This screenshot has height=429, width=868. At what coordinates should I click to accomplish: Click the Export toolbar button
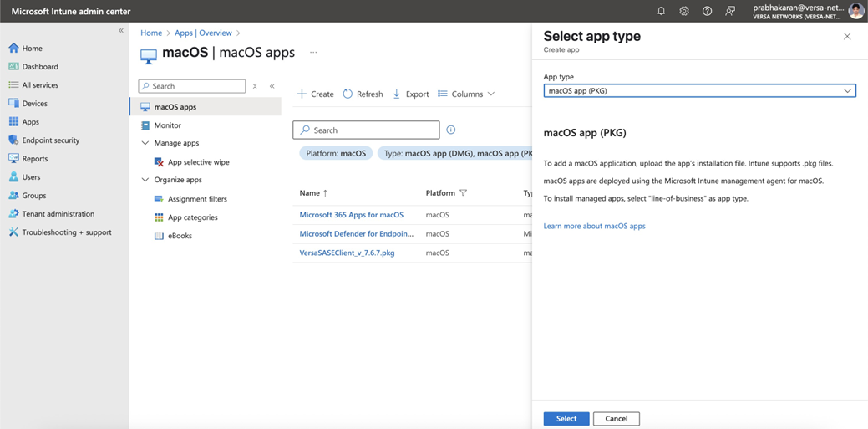(411, 94)
